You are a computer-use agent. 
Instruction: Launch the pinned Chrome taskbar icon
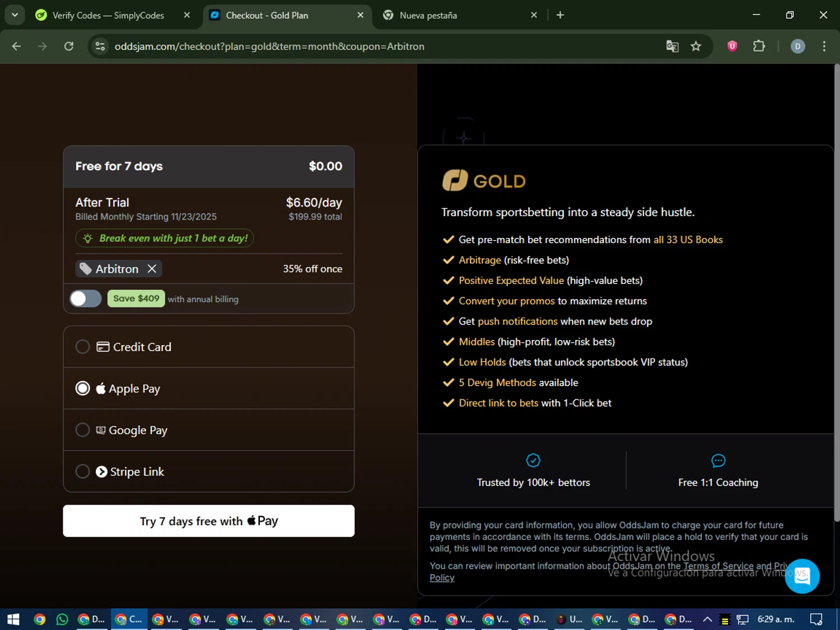[x=39, y=619]
